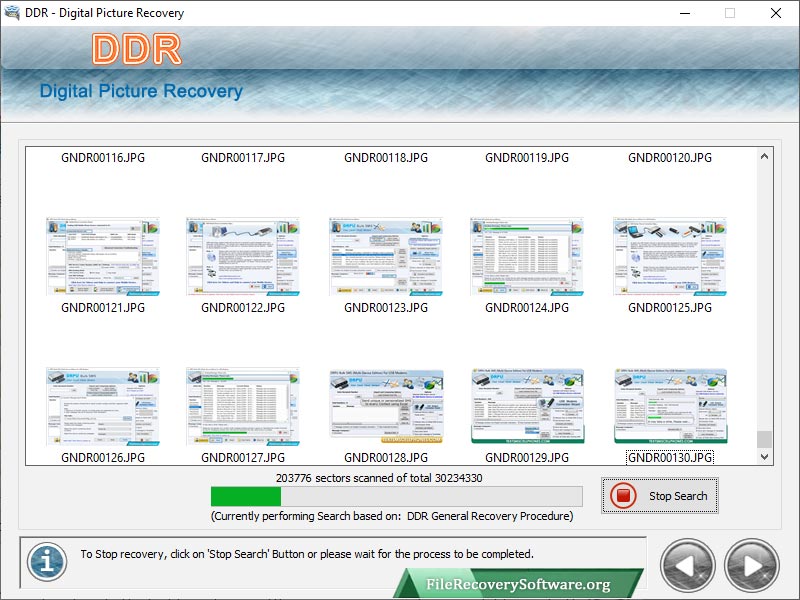
Task: Select thumbnail of GNDR00121.JPG
Action: pos(103,255)
